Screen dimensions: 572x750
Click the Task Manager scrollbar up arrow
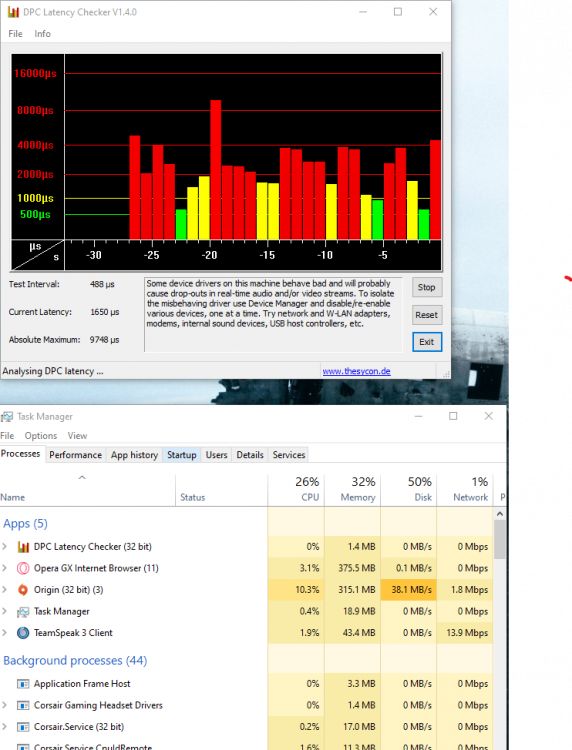click(500, 514)
